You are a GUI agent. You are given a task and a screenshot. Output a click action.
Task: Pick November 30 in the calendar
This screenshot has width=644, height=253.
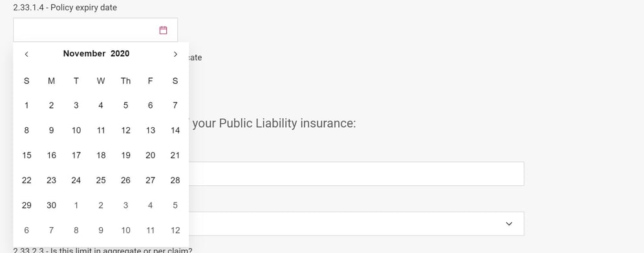[x=51, y=205]
